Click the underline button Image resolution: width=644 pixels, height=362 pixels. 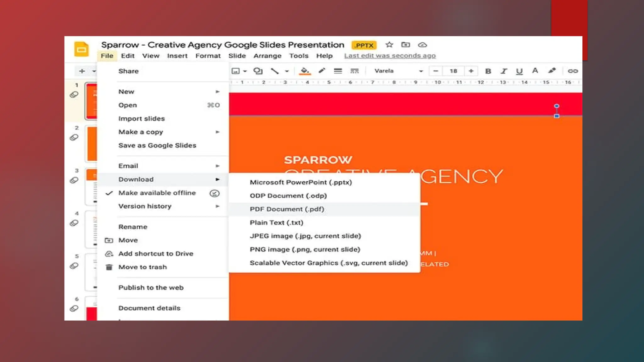tap(519, 71)
